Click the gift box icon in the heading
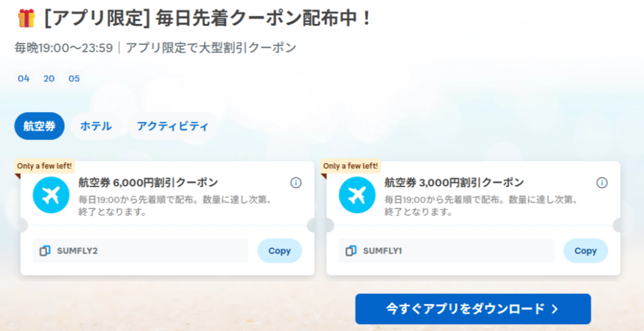This screenshot has height=331, width=644. pyautogui.click(x=26, y=19)
